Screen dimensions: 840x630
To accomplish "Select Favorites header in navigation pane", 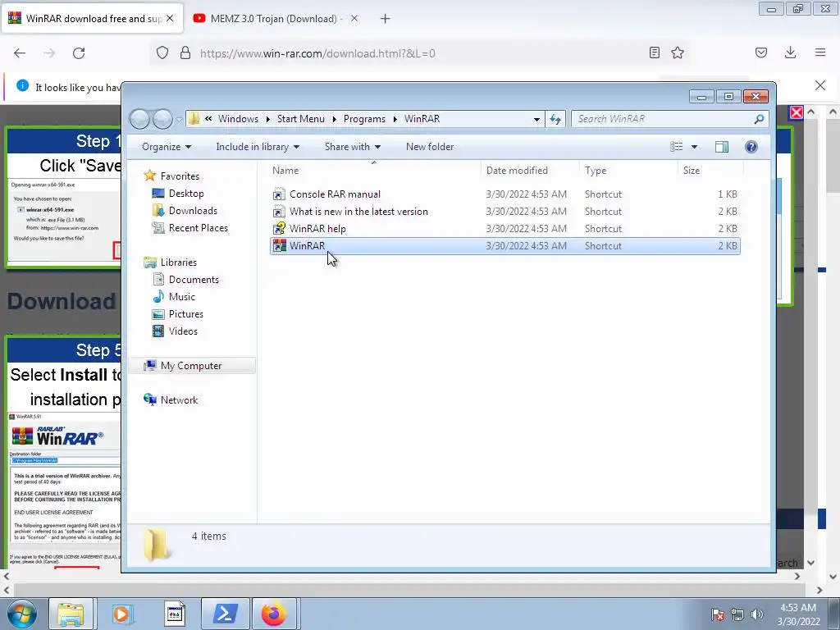I will (x=180, y=176).
